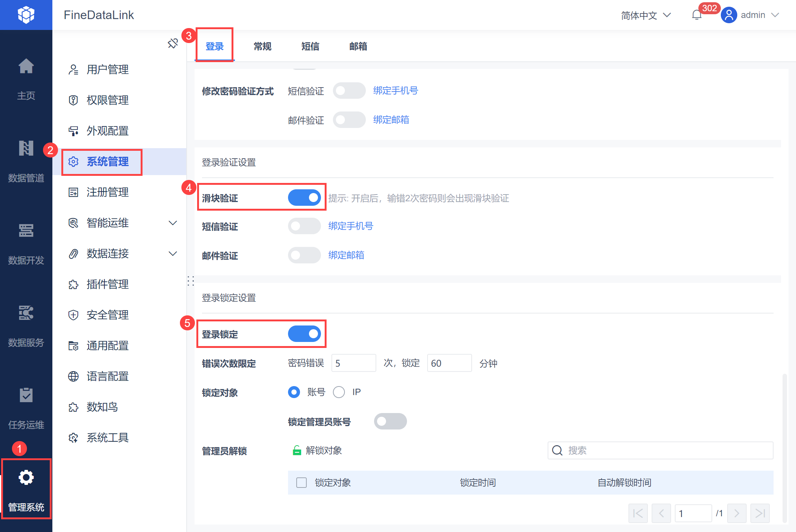Click the 绑定邮箱 link under 邮件验证

click(346, 255)
